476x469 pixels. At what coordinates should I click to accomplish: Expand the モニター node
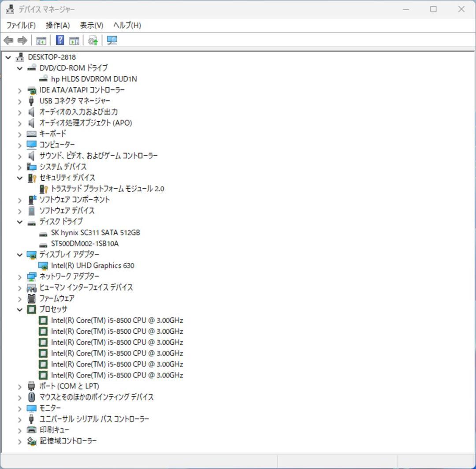click(x=20, y=409)
